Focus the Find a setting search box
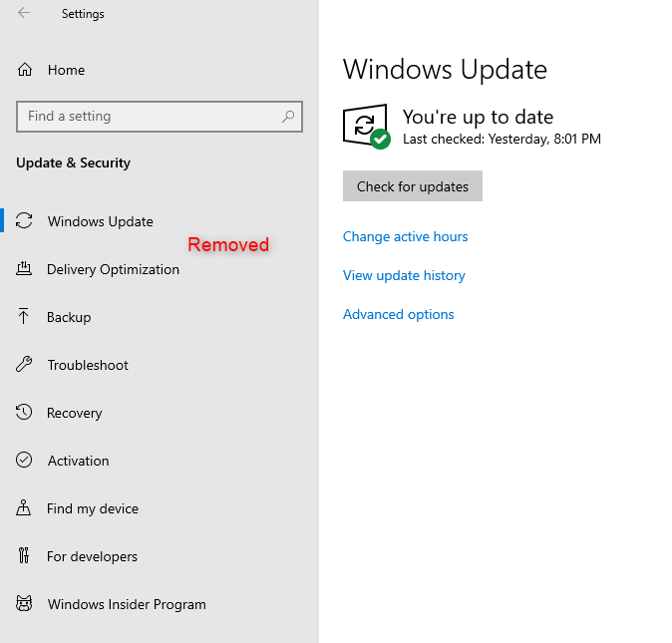 (x=160, y=117)
